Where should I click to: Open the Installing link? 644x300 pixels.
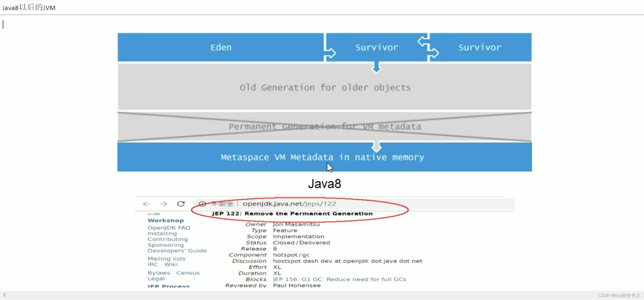(x=162, y=233)
